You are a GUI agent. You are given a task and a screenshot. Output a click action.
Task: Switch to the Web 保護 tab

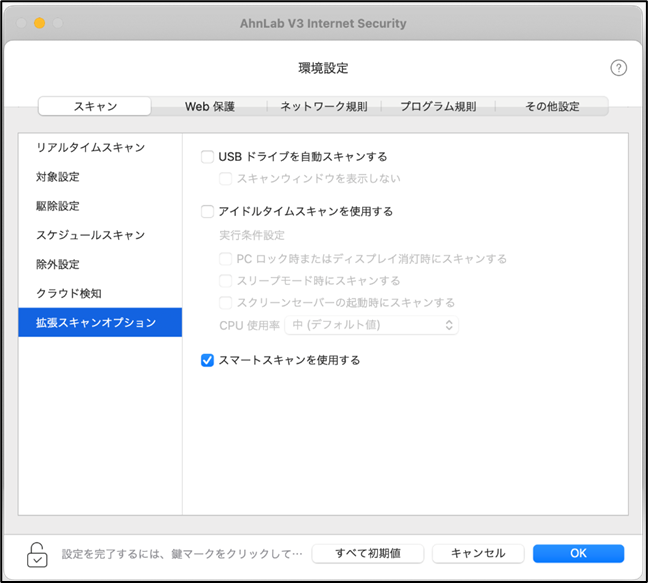click(210, 106)
